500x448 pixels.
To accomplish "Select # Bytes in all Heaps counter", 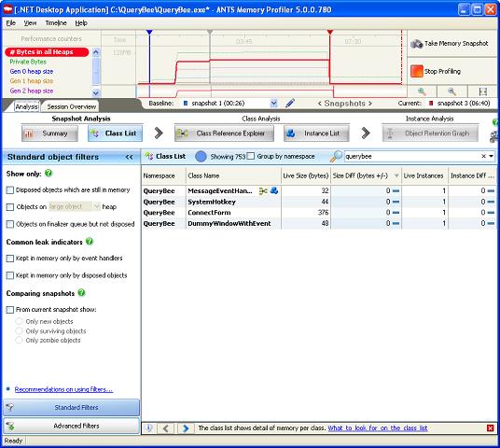I will pos(47,52).
